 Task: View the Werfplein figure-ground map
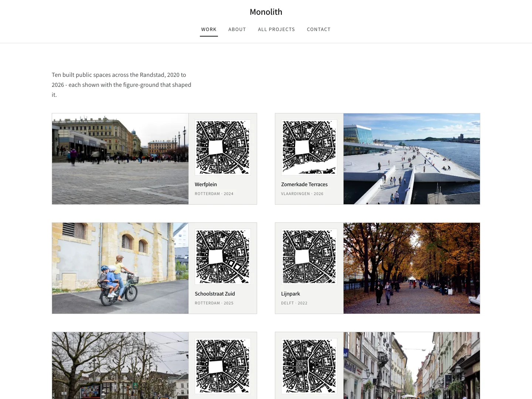tap(223, 147)
